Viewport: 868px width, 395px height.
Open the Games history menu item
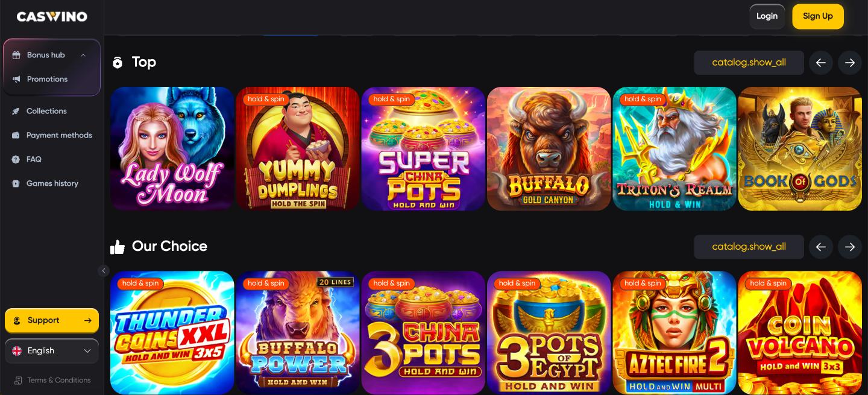click(52, 183)
